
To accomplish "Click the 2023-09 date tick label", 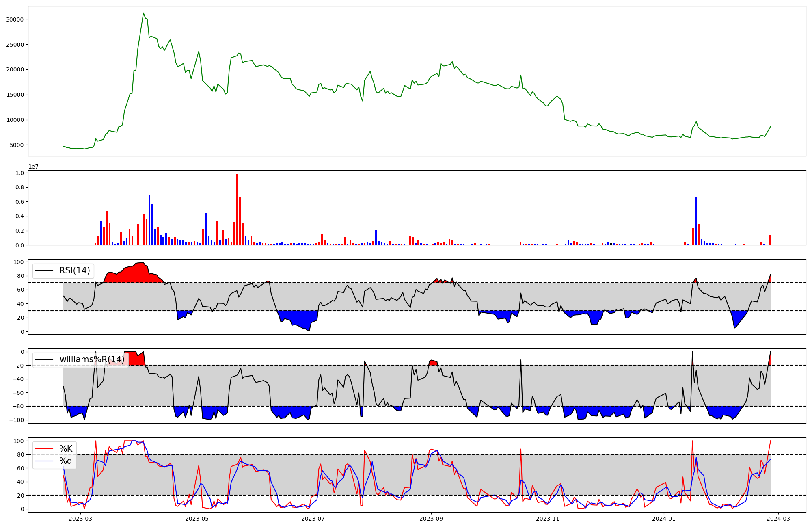I will [x=431, y=519].
